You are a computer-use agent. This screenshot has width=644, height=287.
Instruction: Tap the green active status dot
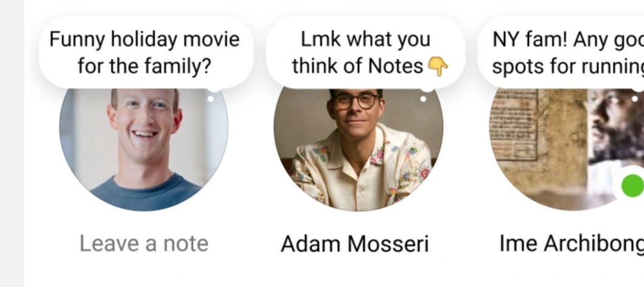point(632,185)
